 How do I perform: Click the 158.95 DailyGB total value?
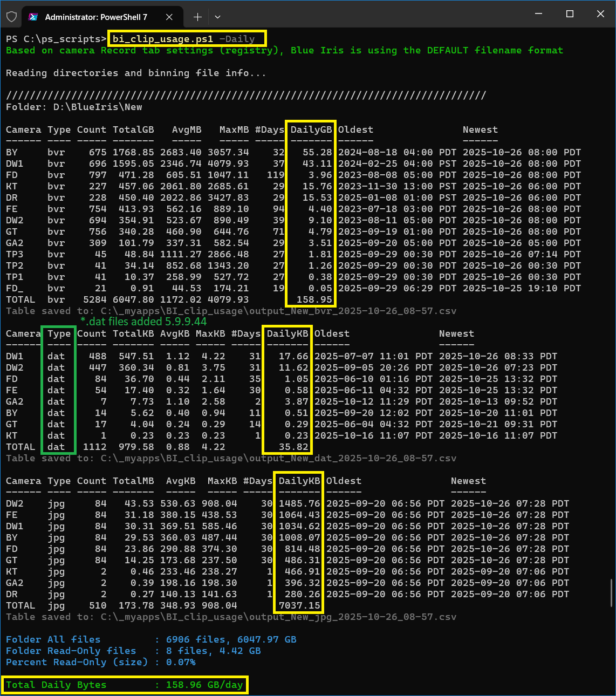point(314,299)
